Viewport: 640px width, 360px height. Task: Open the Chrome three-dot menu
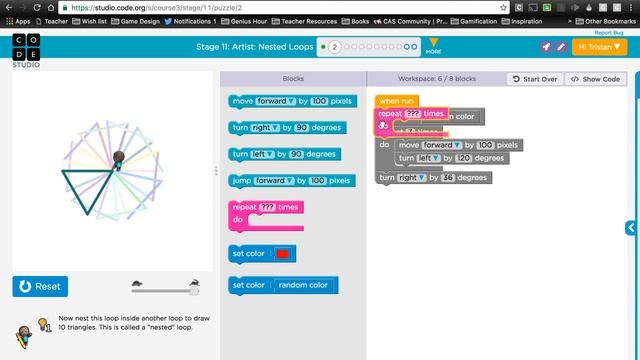(631, 7)
